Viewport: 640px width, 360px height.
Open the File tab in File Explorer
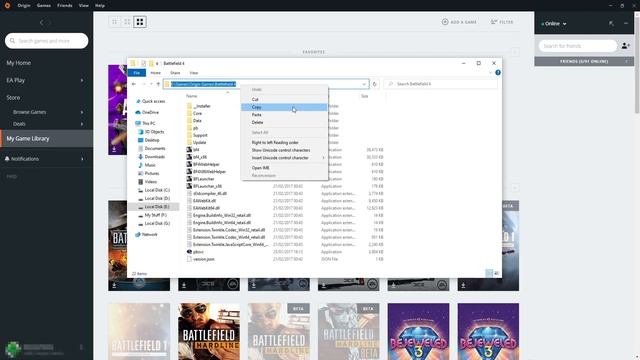click(137, 73)
